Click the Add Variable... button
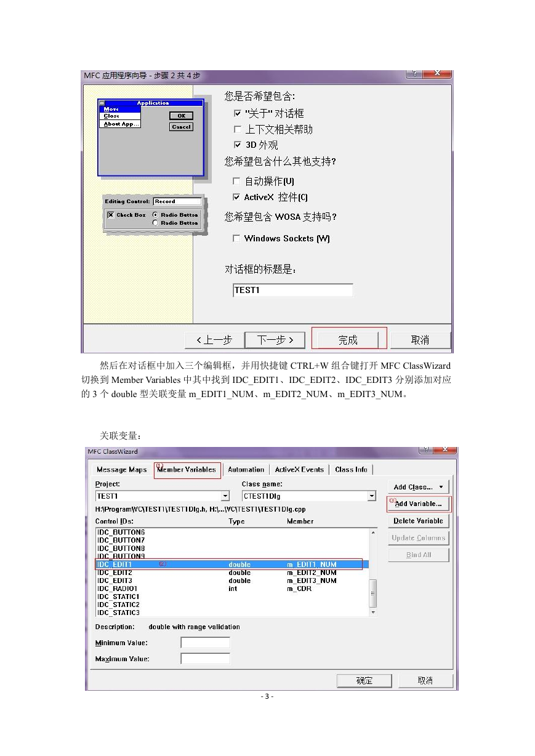The width and height of the screenshot is (535, 756). point(419,504)
